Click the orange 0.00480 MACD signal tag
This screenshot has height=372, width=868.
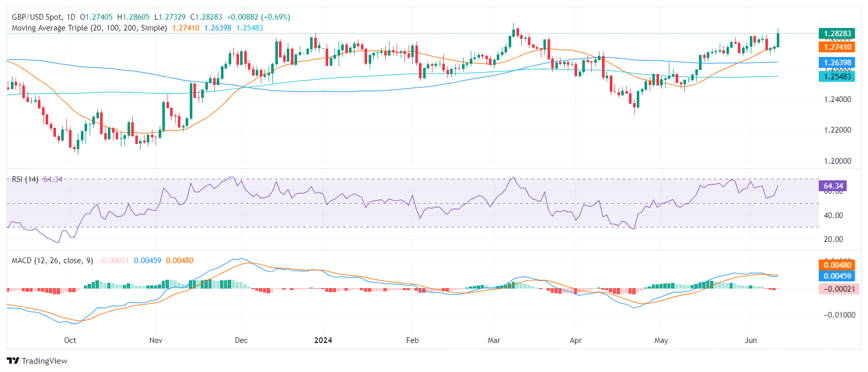(837, 265)
